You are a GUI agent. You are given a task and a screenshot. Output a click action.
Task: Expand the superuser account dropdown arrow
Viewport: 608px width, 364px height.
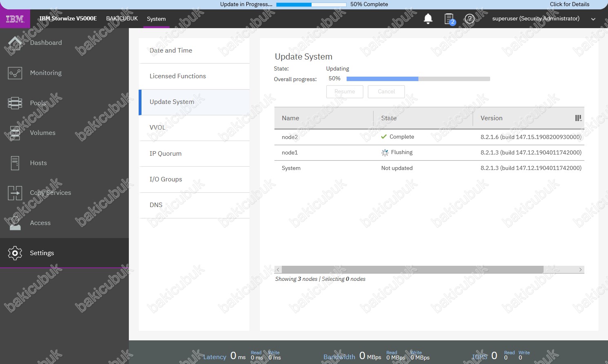click(x=593, y=19)
